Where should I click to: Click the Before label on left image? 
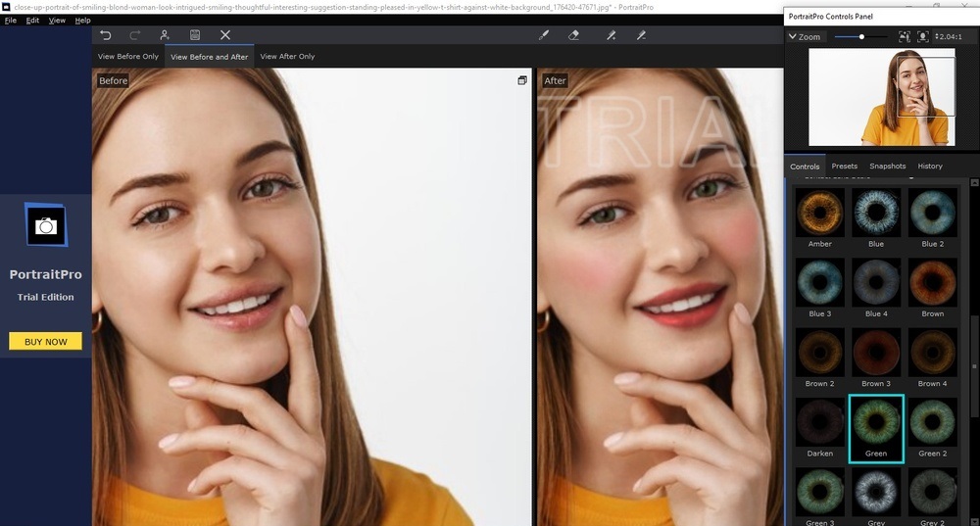click(x=113, y=80)
